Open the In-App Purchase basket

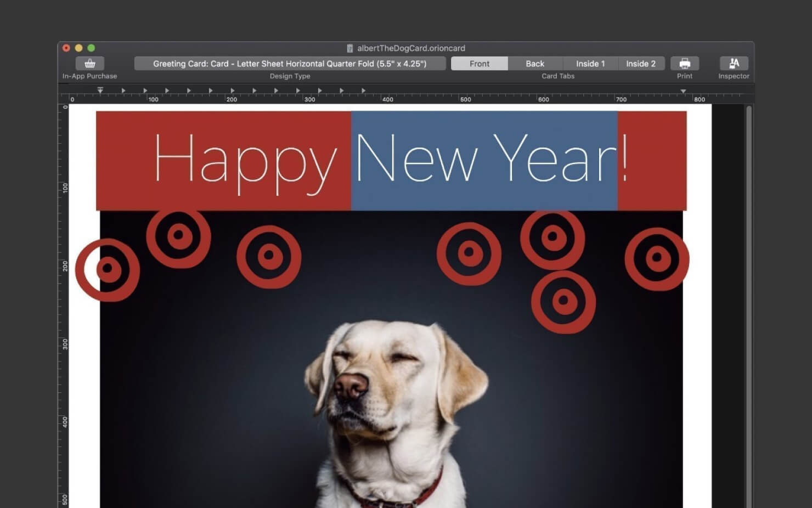click(90, 64)
